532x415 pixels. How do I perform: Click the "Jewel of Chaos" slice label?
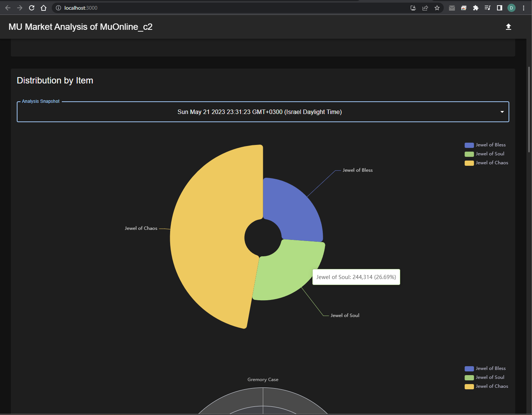(141, 228)
